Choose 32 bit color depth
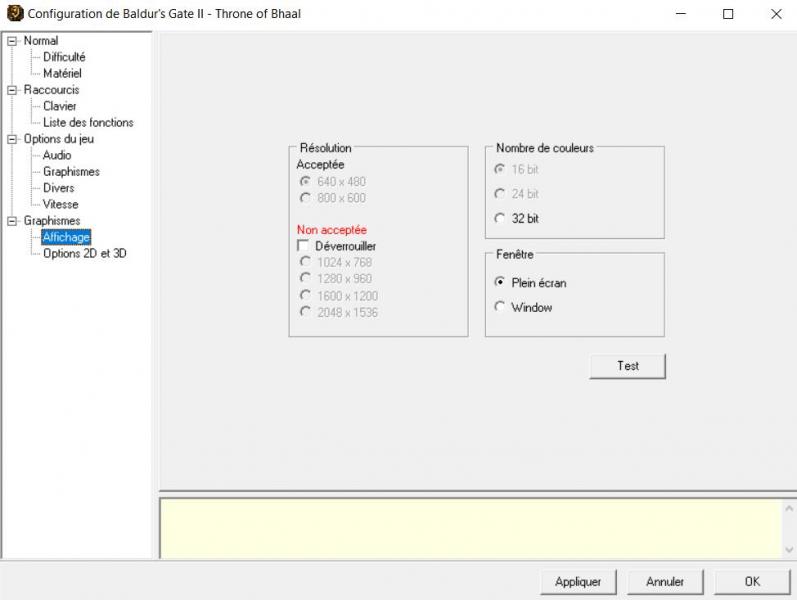 click(x=517, y=219)
